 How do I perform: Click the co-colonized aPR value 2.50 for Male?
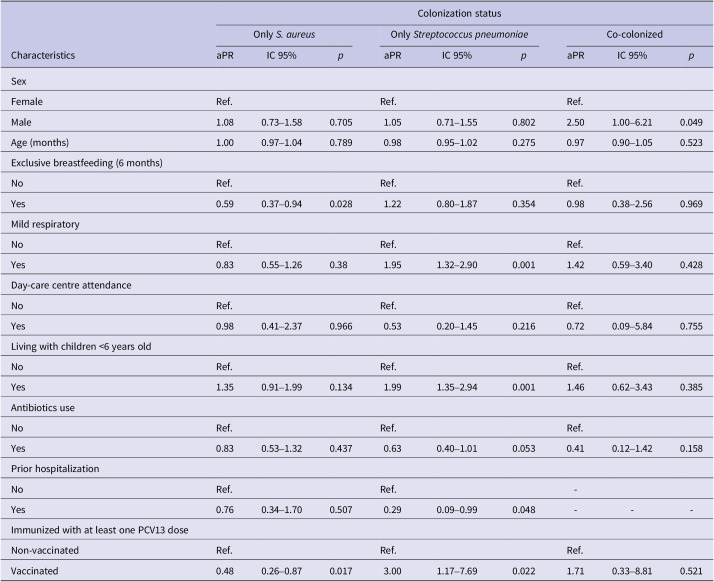click(x=576, y=123)
